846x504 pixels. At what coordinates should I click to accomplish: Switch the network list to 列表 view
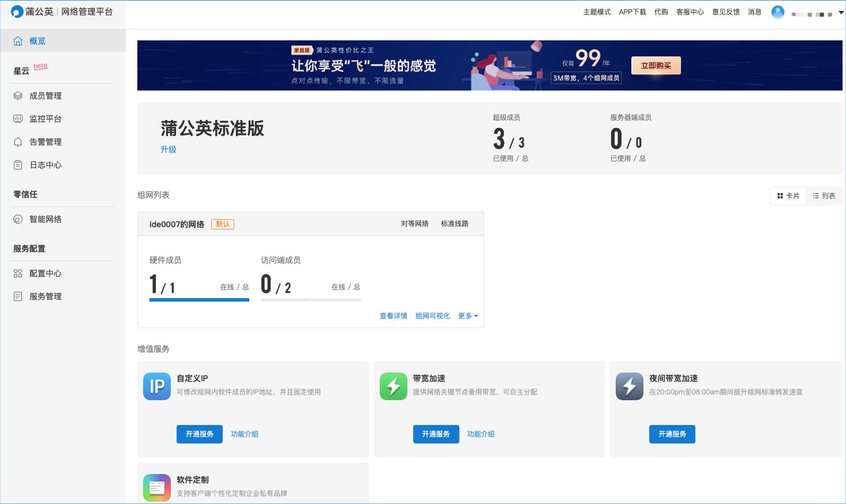(824, 196)
